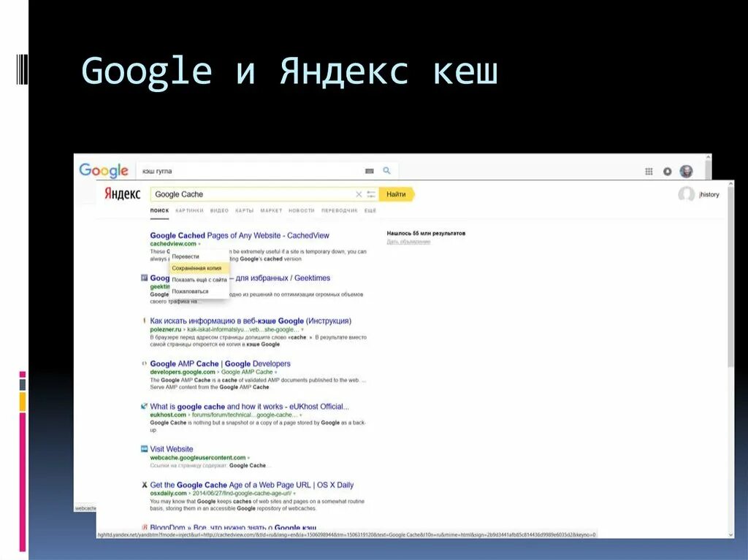Click the BlogoDom result favicon
Screen dimensions: 748x560
tap(145, 527)
